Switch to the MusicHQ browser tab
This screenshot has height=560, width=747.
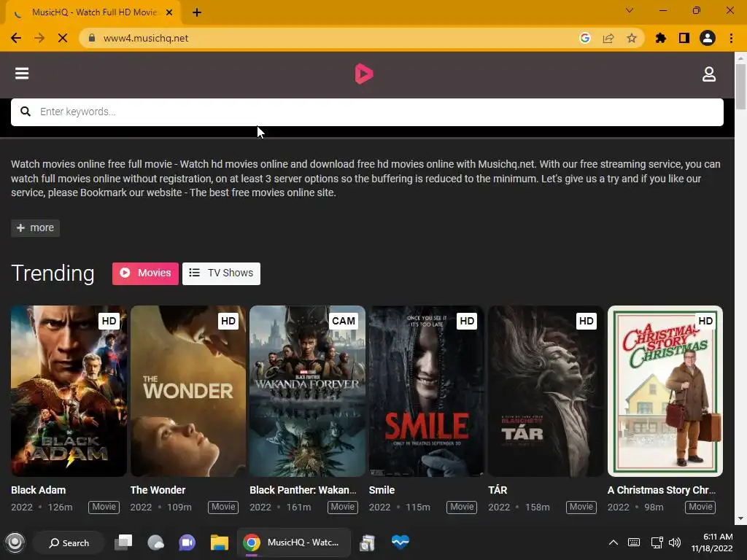pos(93,13)
